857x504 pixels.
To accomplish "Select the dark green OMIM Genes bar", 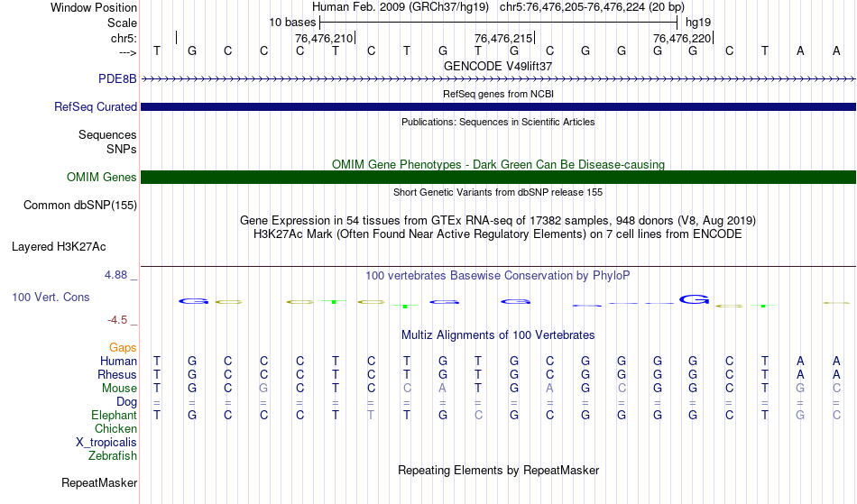I will pos(499,177).
